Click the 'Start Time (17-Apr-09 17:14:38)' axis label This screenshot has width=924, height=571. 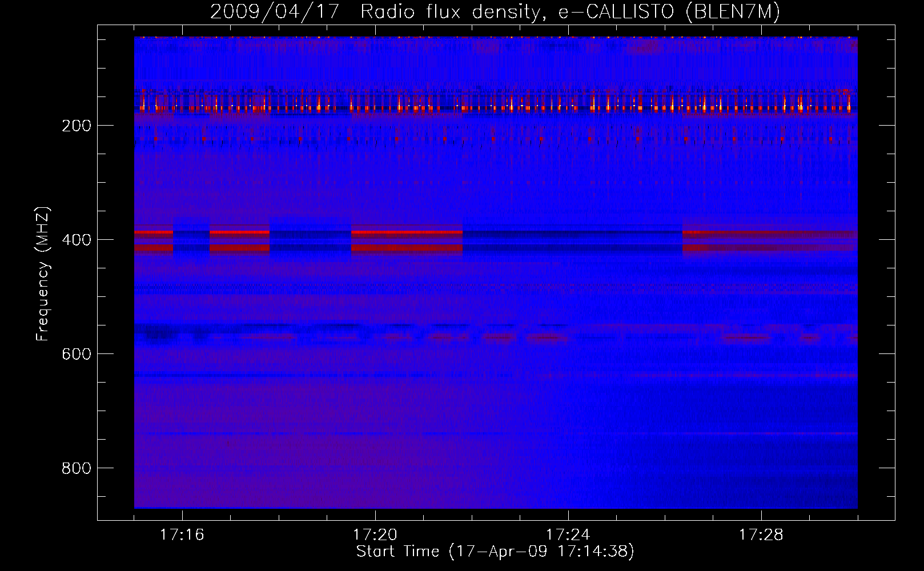(495, 552)
